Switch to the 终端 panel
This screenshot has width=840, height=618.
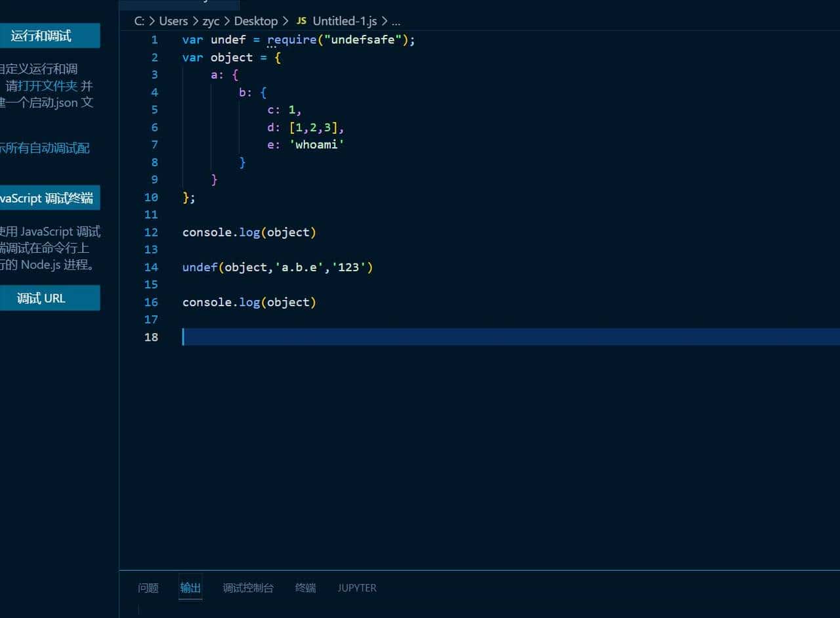click(305, 588)
